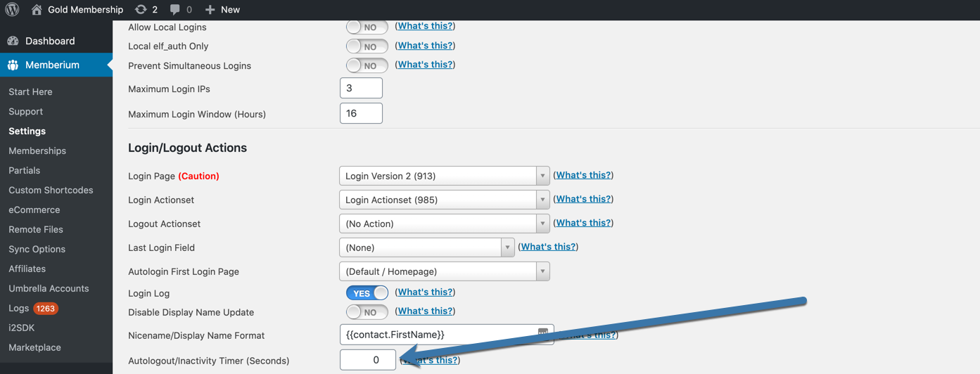This screenshot has width=980, height=374.
Task: Toggle the Allow Local Logins switch
Action: [367, 27]
